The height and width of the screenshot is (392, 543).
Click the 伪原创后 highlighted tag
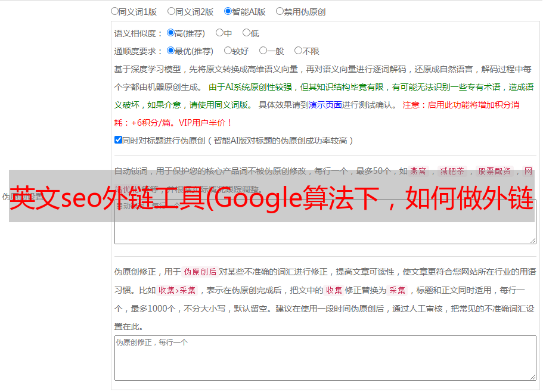tap(200, 272)
